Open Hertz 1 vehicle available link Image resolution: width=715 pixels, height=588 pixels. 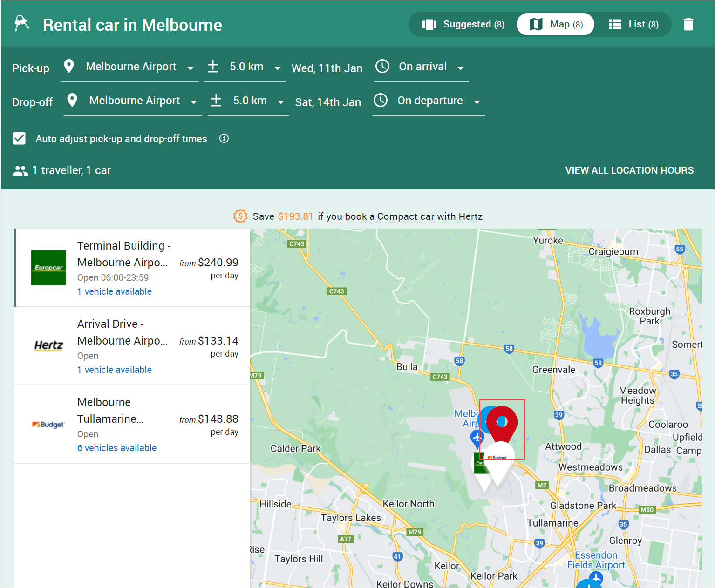click(115, 370)
